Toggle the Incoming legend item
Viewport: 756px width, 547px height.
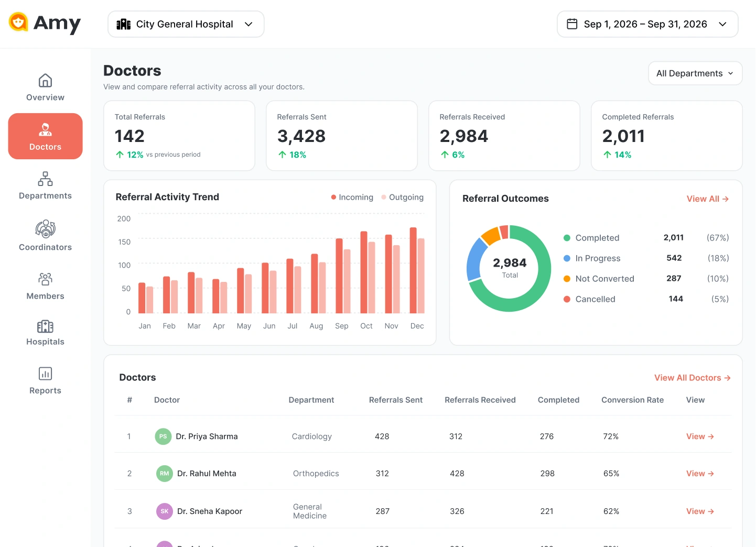click(352, 198)
